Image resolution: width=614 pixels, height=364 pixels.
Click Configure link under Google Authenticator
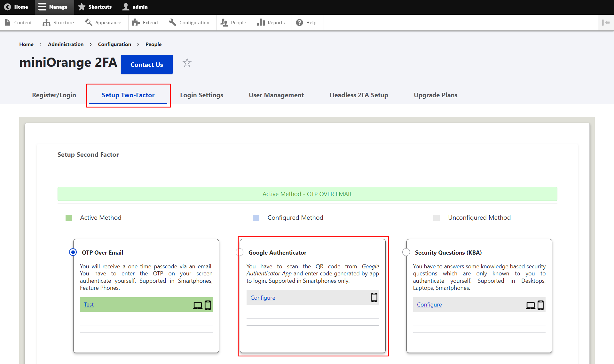[x=263, y=298]
